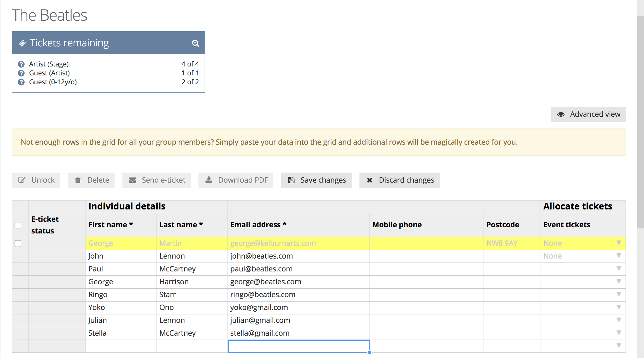644x358 pixels.
Task: Select last name cell Ono
Action: point(192,307)
